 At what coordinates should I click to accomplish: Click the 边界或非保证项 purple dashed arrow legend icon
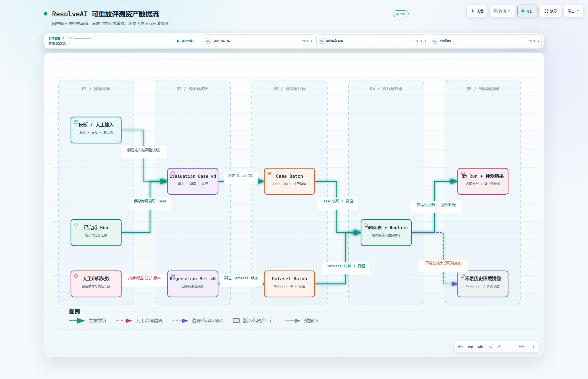click(x=180, y=321)
